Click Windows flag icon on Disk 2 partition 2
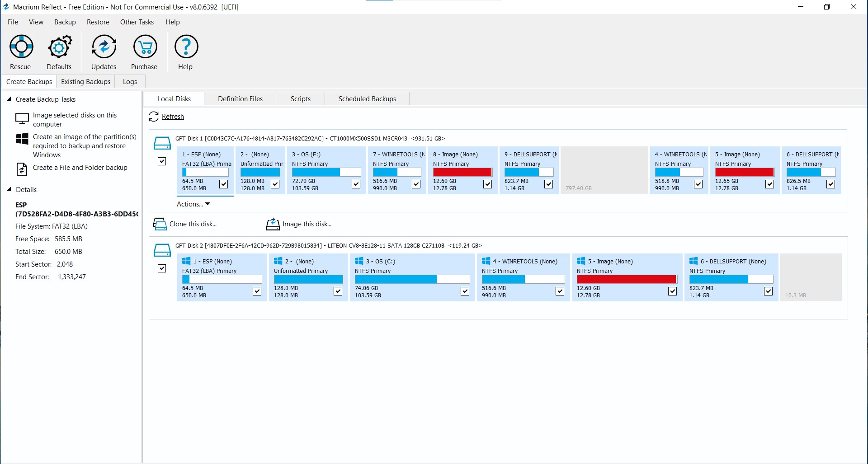Viewport: 868px width, 464px height. (x=278, y=261)
